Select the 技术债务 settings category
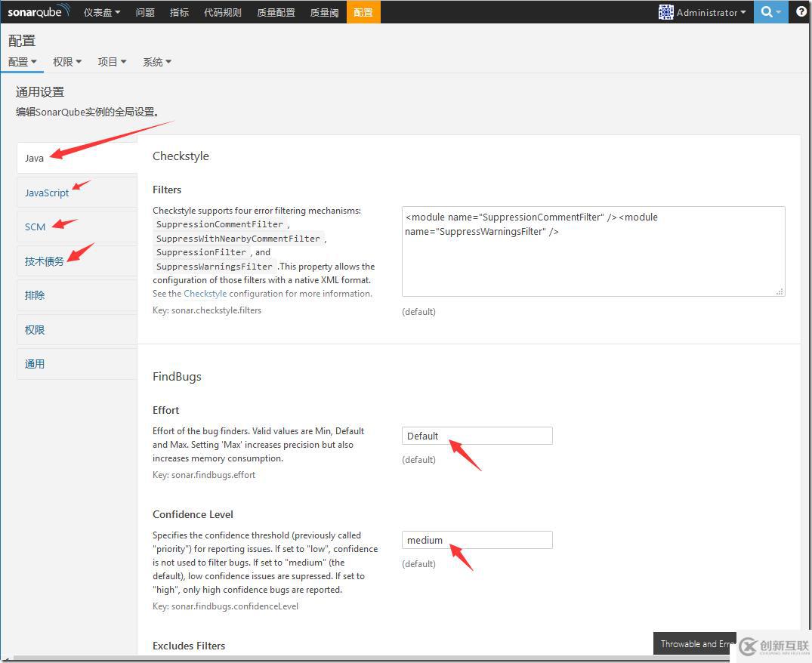Image resolution: width=812 pixels, height=663 pixels. [76, 261]
